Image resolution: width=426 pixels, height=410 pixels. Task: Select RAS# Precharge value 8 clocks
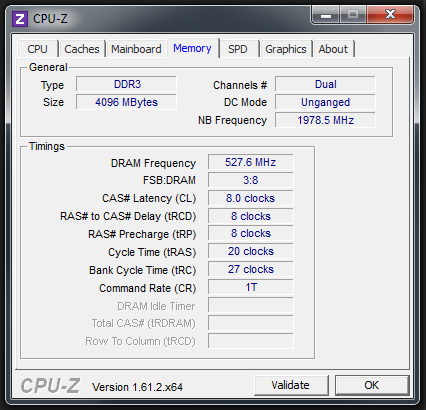(x=251, y=233)
